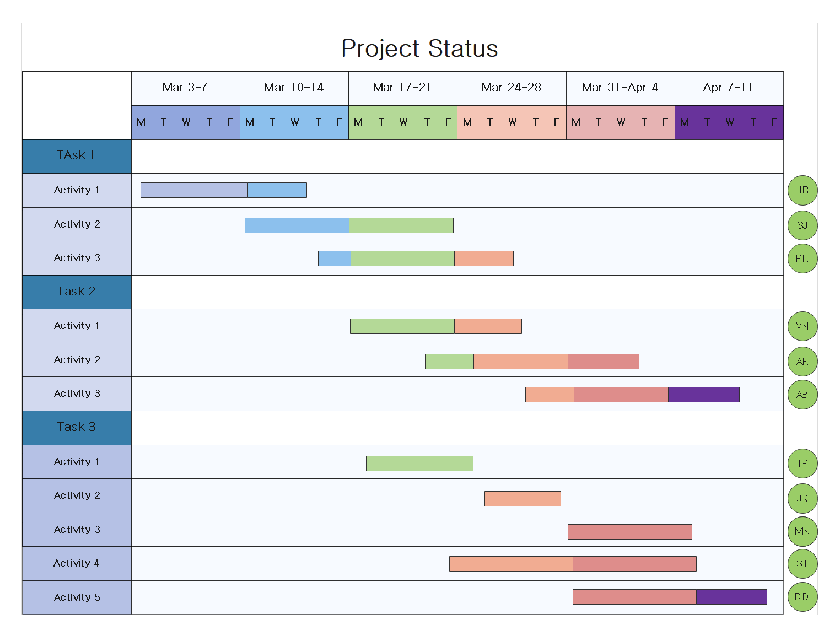
Task: Click the purple segment of the AB bar
Action: (x=703, y=395)
